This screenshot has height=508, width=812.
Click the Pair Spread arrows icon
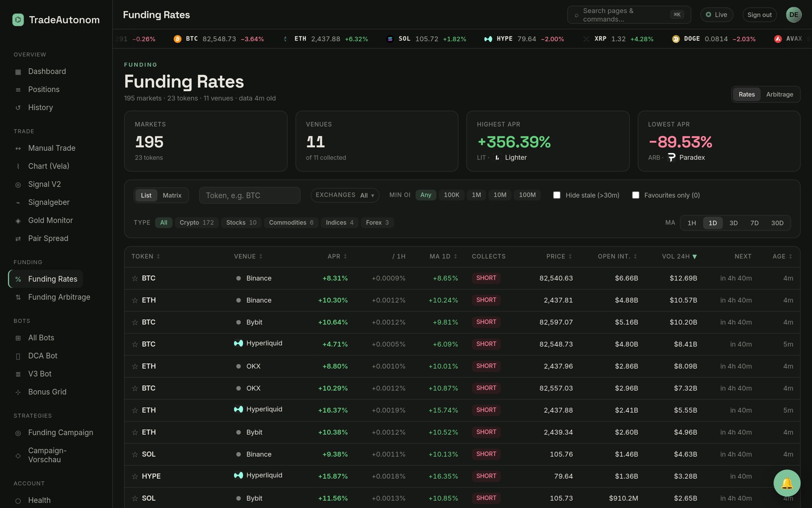pos(18,239)
